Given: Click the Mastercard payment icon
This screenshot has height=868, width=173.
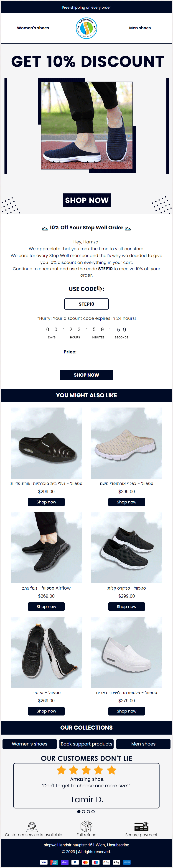Looking at the screenshot, I should click(x=85, y=862).
